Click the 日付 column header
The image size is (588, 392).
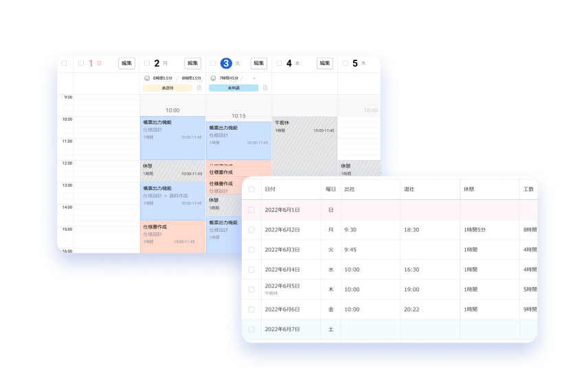point(270,189)
